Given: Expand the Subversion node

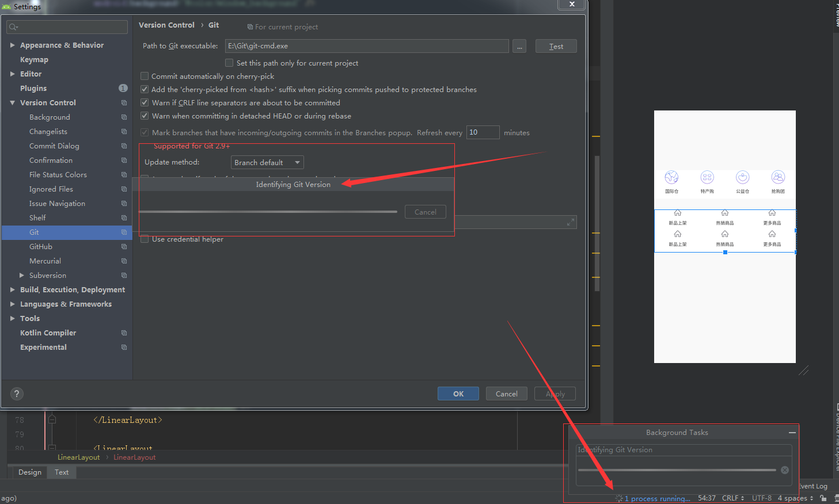Looking at the screenshot, I should click(x=22, y=275).
